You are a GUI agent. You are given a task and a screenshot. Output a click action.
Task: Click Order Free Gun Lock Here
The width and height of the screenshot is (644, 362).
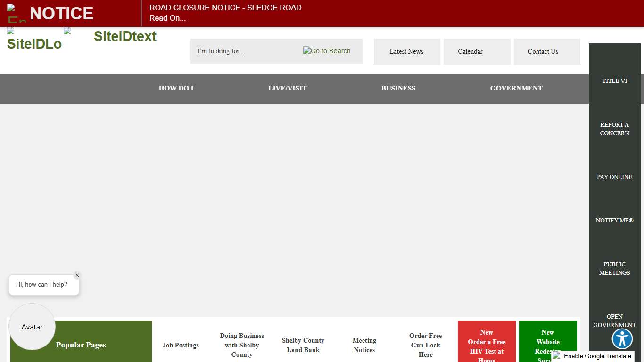point(425,345)
